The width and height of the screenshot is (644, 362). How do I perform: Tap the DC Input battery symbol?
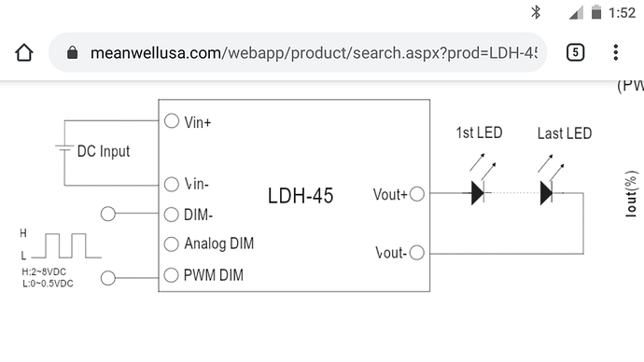tap(64, 147)
